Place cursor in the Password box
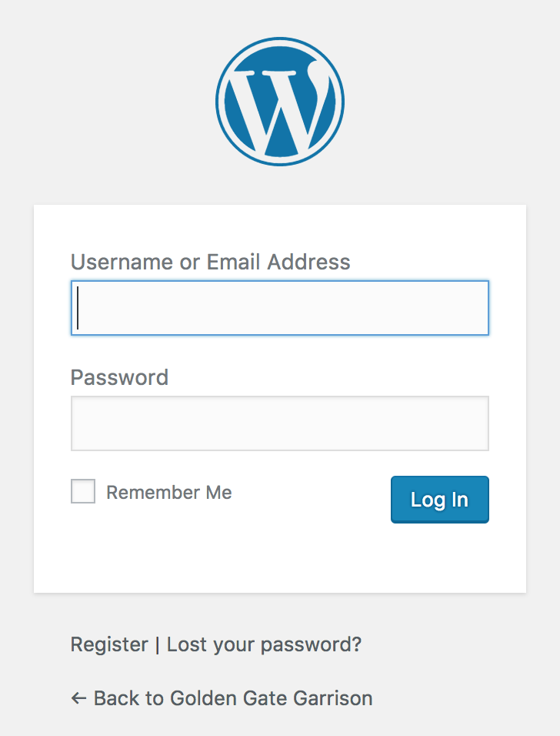 [x=280, y=423]
